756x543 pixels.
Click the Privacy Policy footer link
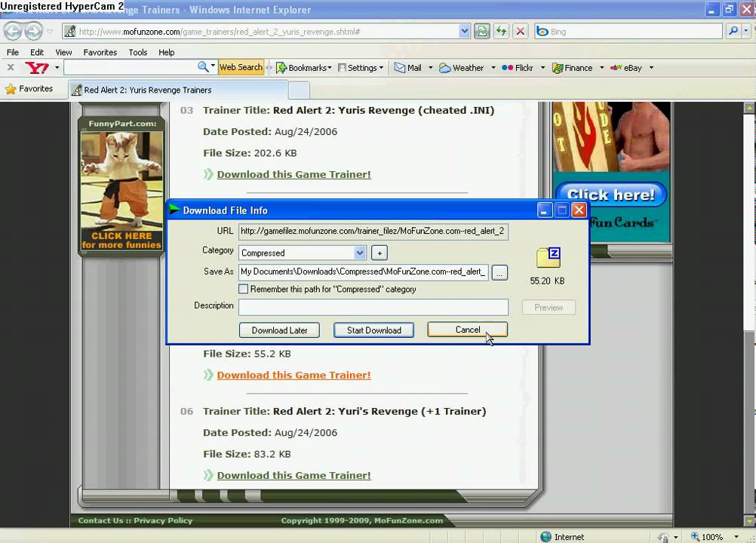[x=163, y=520]
